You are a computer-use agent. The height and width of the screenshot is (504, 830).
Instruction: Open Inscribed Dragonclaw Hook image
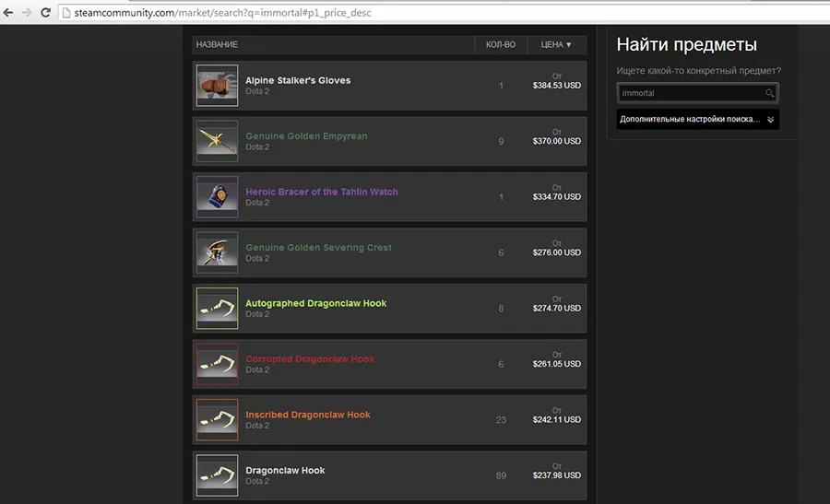(217, 420)
